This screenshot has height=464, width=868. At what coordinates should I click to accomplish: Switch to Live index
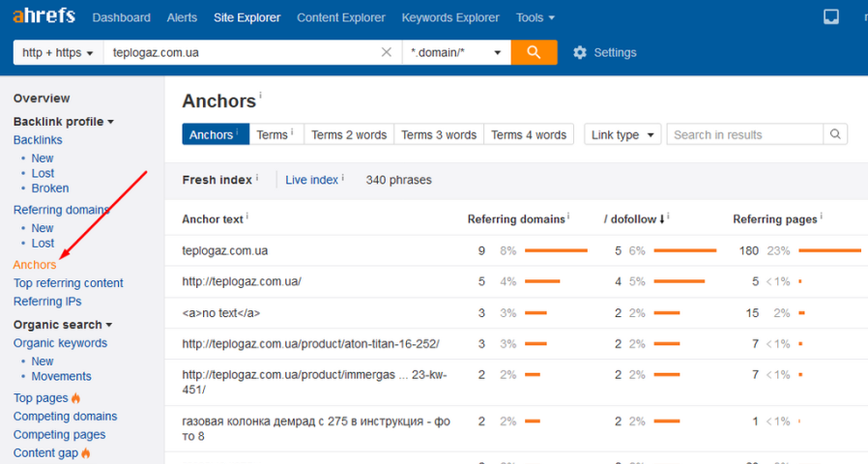[x=311, y=180]
